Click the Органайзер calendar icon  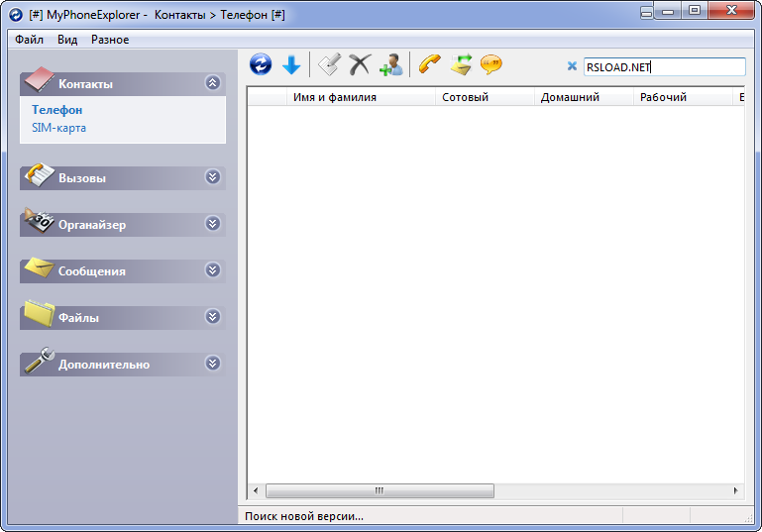pos(40,221)
